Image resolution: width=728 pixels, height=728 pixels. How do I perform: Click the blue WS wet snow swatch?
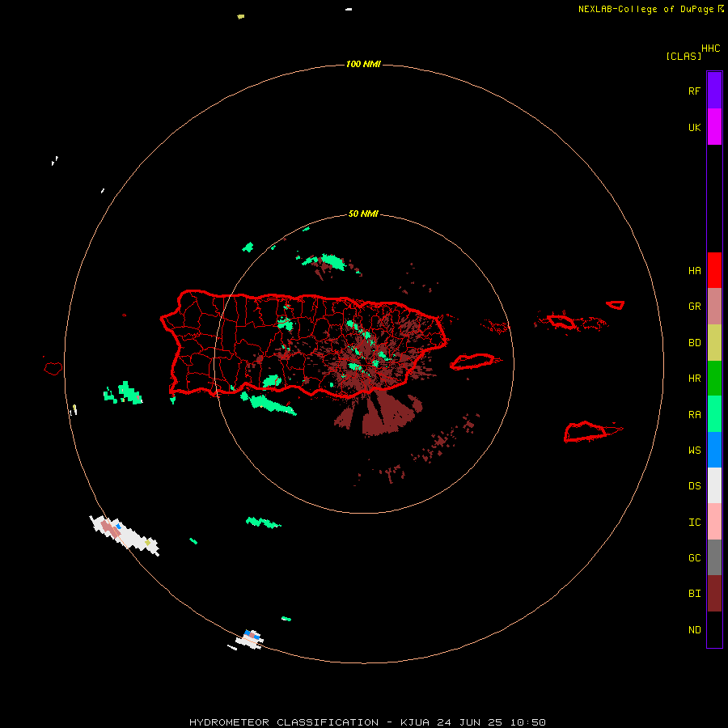pyautogui.click(x=714, y=450)
